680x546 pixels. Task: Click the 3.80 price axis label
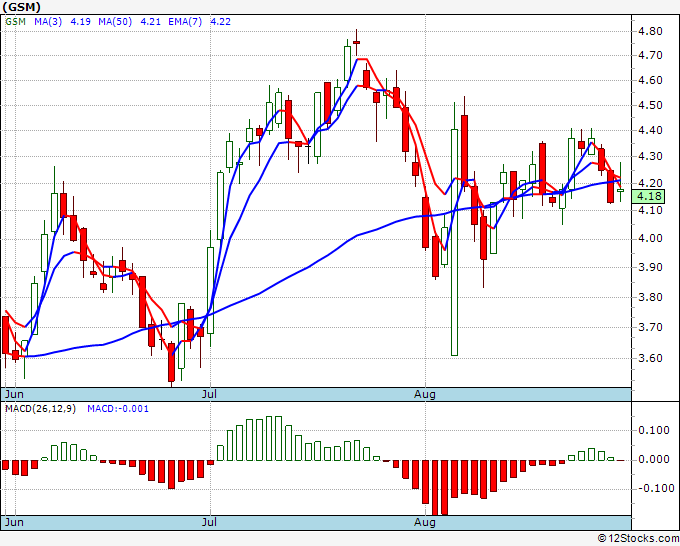point(650,297)
